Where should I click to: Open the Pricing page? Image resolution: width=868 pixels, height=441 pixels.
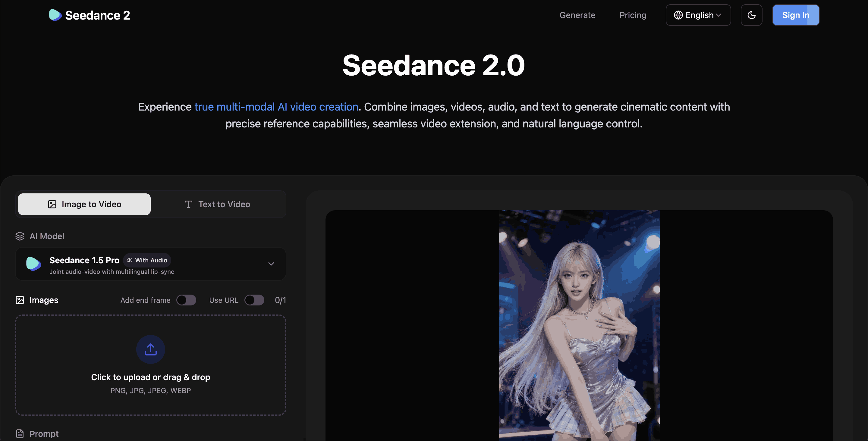[x=633, y=15]
